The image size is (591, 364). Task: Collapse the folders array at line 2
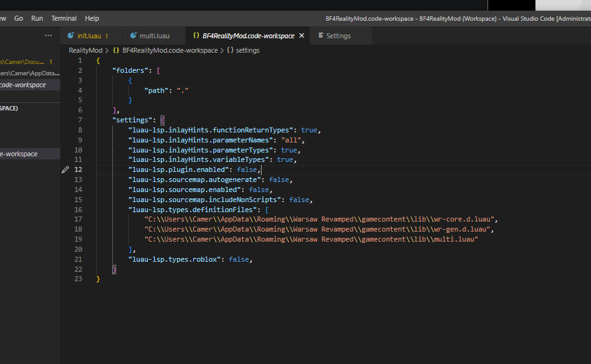88,70
